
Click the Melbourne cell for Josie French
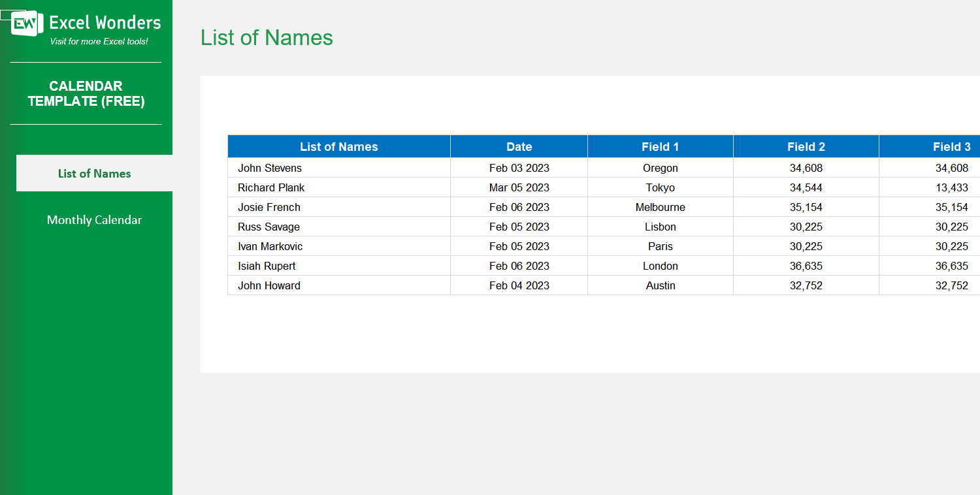tap(660, 207)
